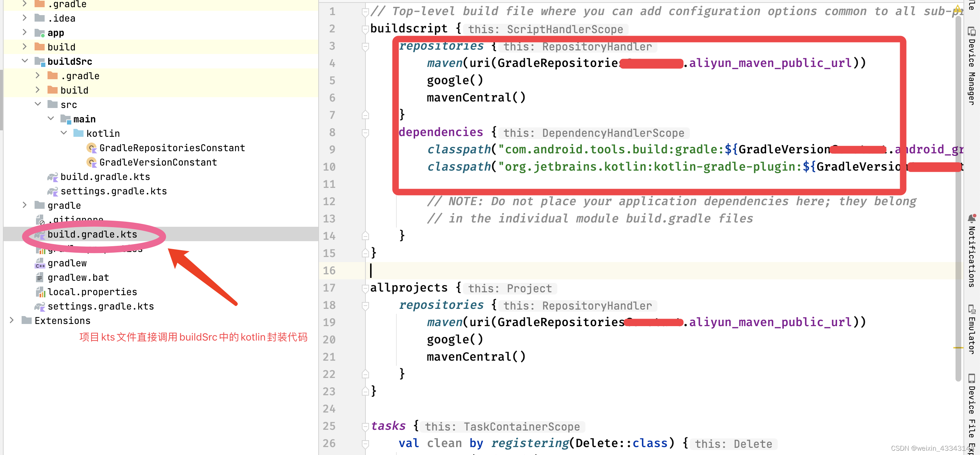Click the Gradle icon beside build.gradle.kts in buildSrc
The image size is (980, 455).
click(x=53, y=176)
